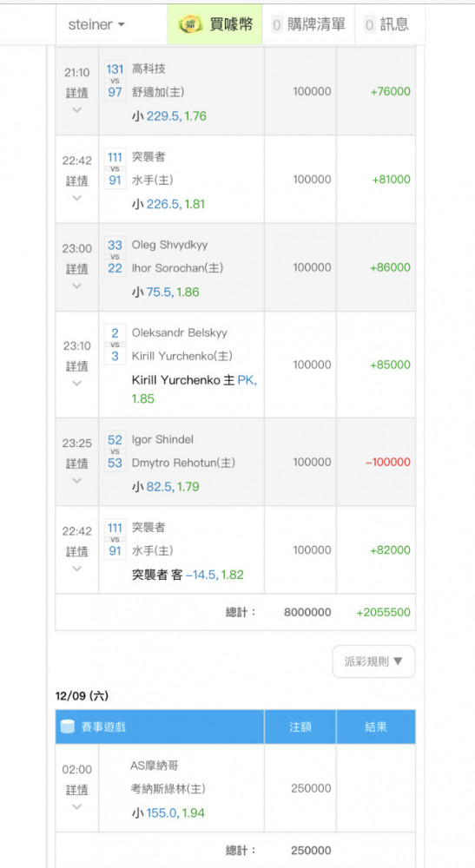Open 詳情 for the 23:25 Igor Shindel match
Image resolution: width=475 pixels, height=868 pixels.
click(x=77, y=463)
